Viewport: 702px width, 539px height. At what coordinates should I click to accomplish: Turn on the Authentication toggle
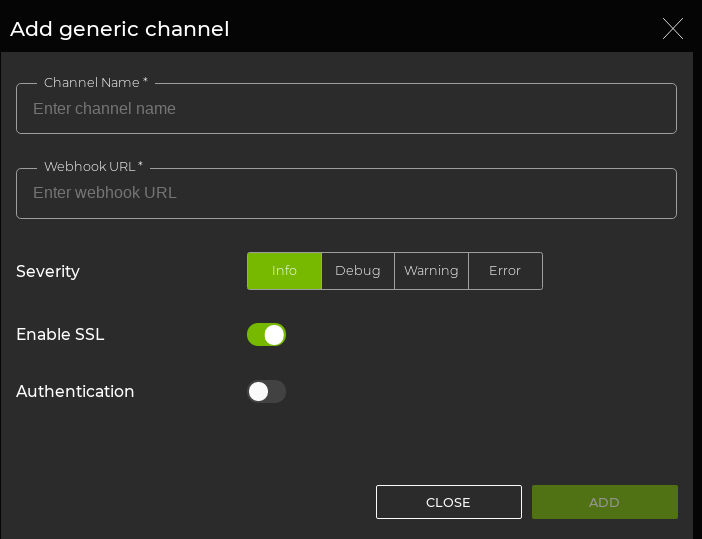click(266, 392)
